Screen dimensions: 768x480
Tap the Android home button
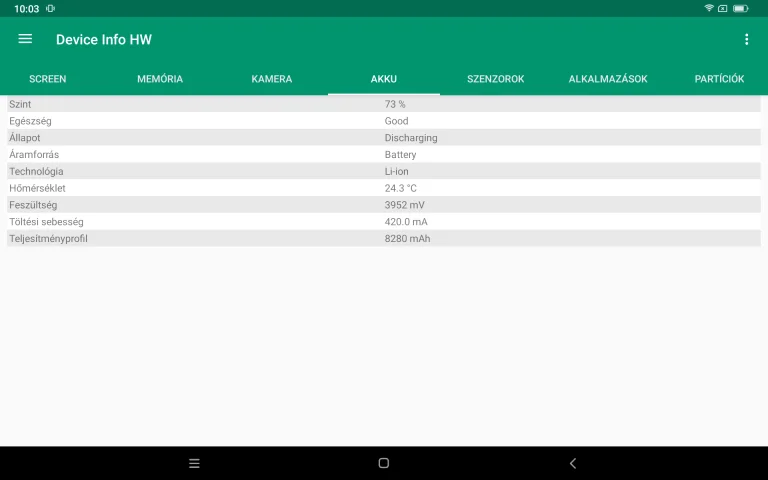point(384,463)
